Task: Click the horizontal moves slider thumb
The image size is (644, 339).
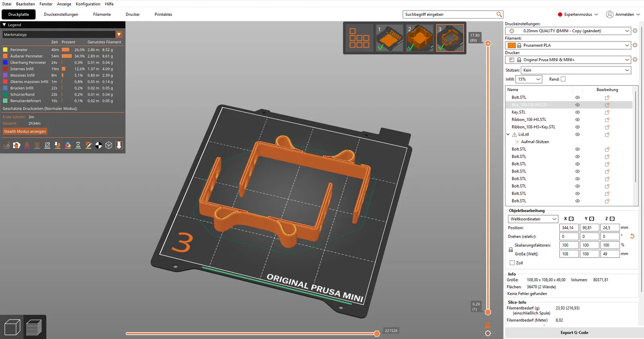Action: click(x=377, y=333)
